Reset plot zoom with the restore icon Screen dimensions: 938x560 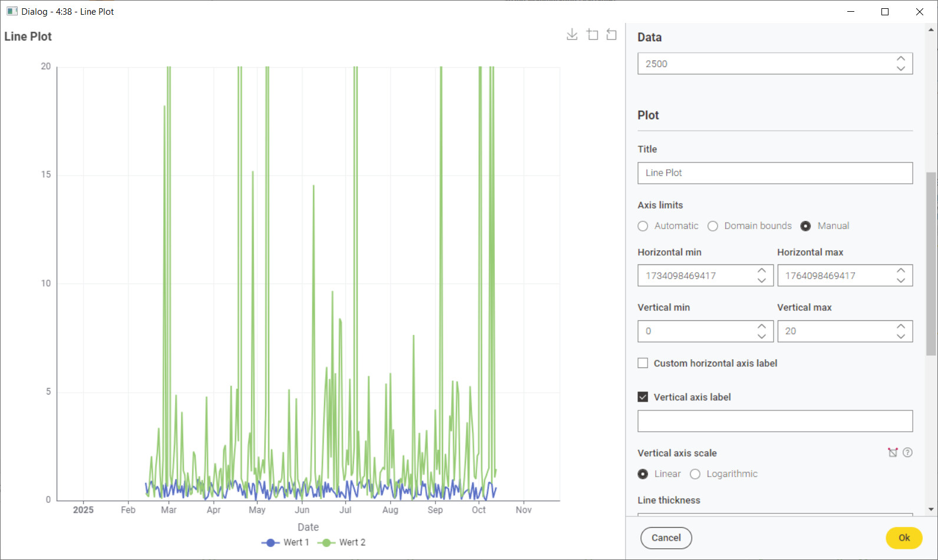pyautogui.click(x=612, y=35)
